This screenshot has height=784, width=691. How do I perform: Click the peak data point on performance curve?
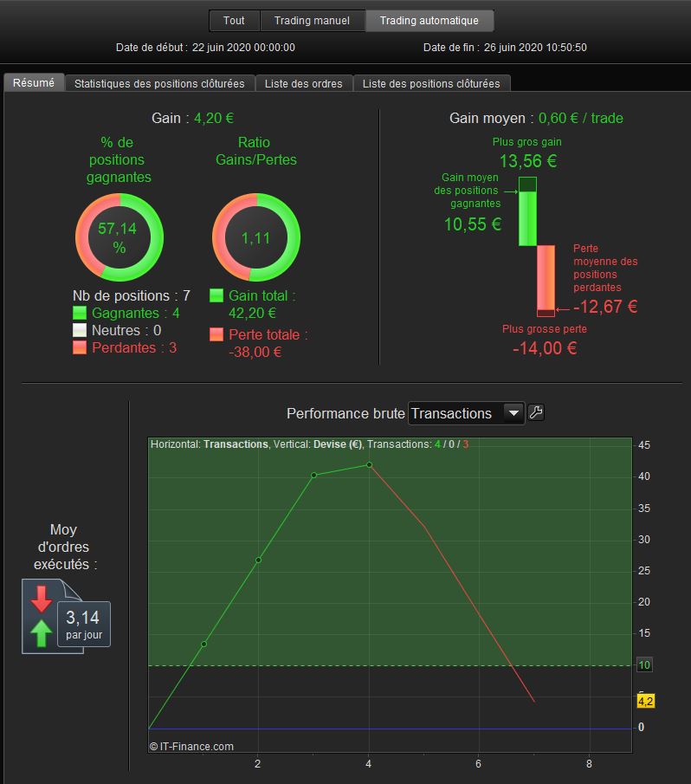[369, 465]
